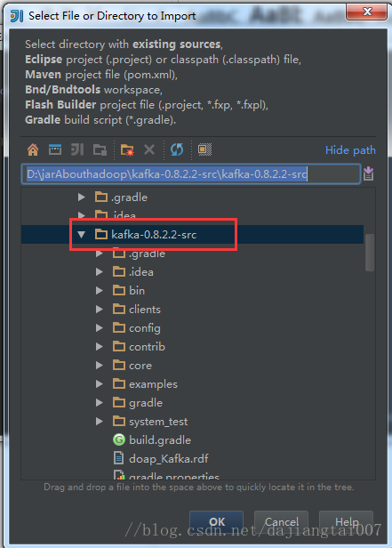Open Help from the dialog button
392x548 pixels.
[347, 522]
